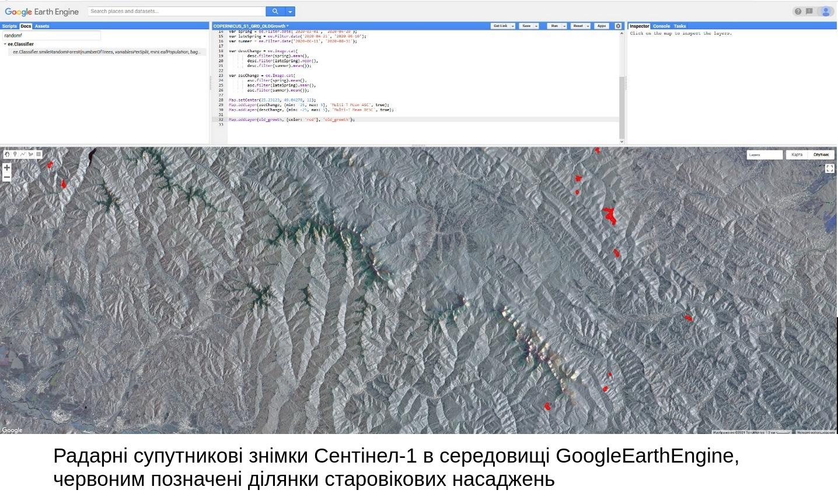This screenshot has width=838, height=504.
Task: Toggle fullscreen map view
Action: pos(830,169)
